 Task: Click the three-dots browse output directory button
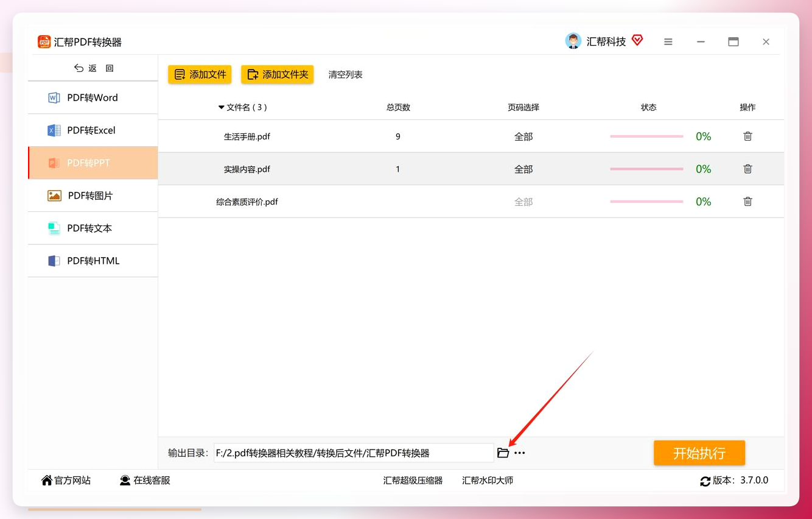[x=519, y=453]
